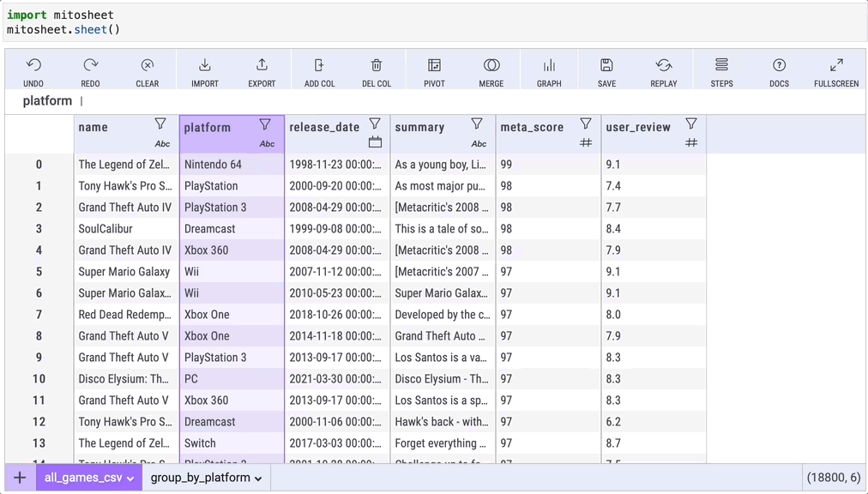Open the Import data tool

pos(205,71)
